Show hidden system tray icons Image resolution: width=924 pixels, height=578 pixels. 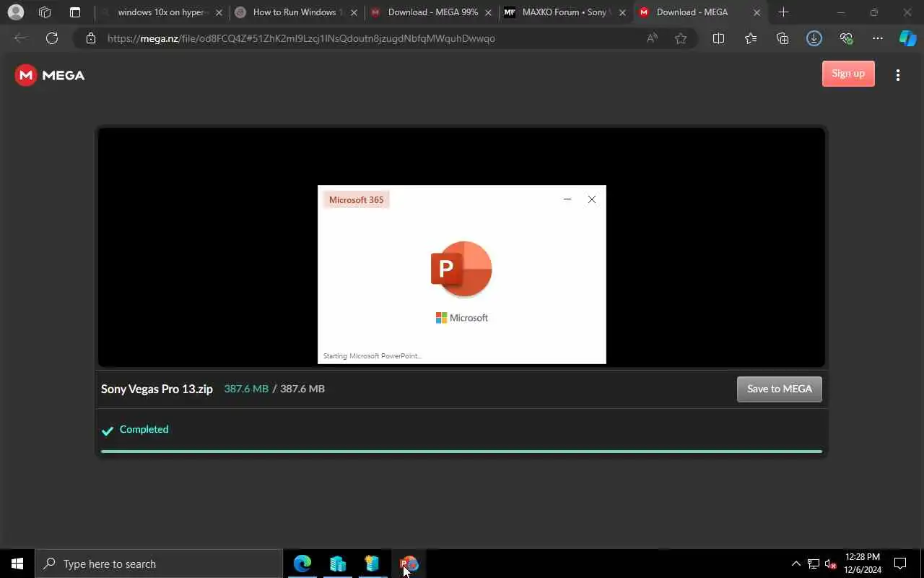click(796, 564)
